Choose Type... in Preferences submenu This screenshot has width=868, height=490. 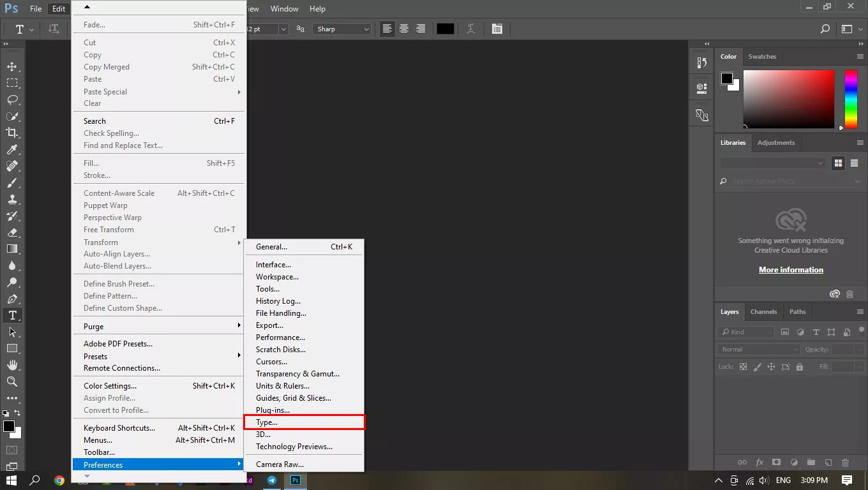pos(304,422)
